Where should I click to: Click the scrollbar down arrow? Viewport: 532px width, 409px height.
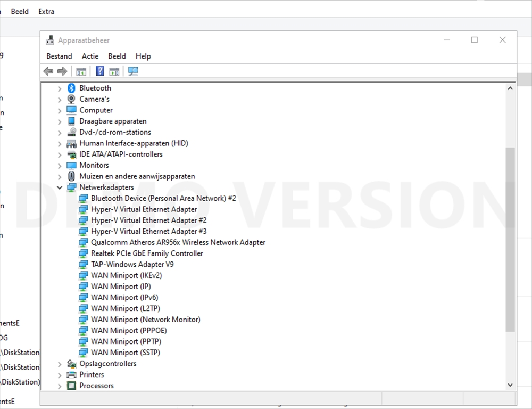pos(510,385)
